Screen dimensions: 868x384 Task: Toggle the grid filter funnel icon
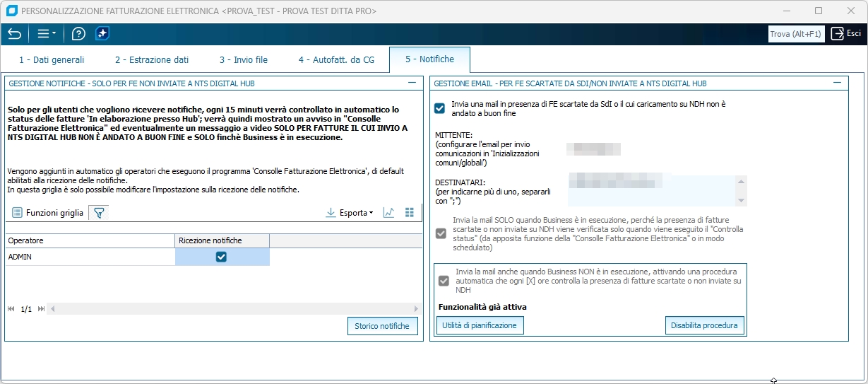coord(99,212)
